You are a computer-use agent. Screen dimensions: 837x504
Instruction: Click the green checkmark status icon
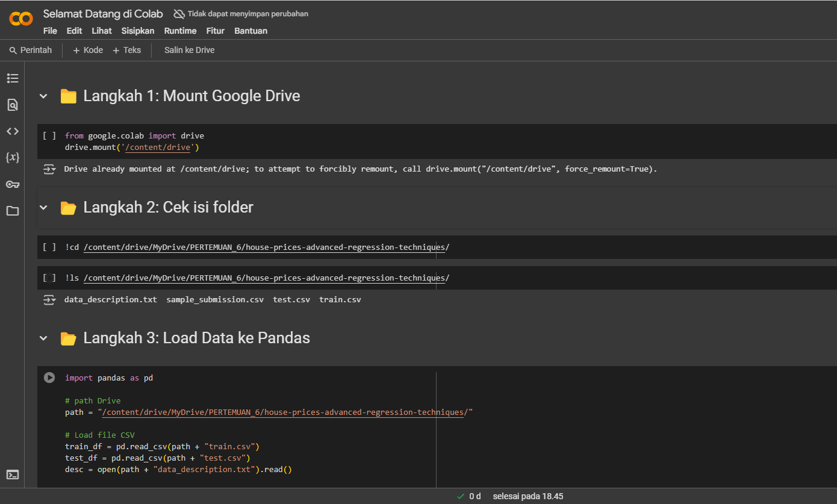coord(461,497)
